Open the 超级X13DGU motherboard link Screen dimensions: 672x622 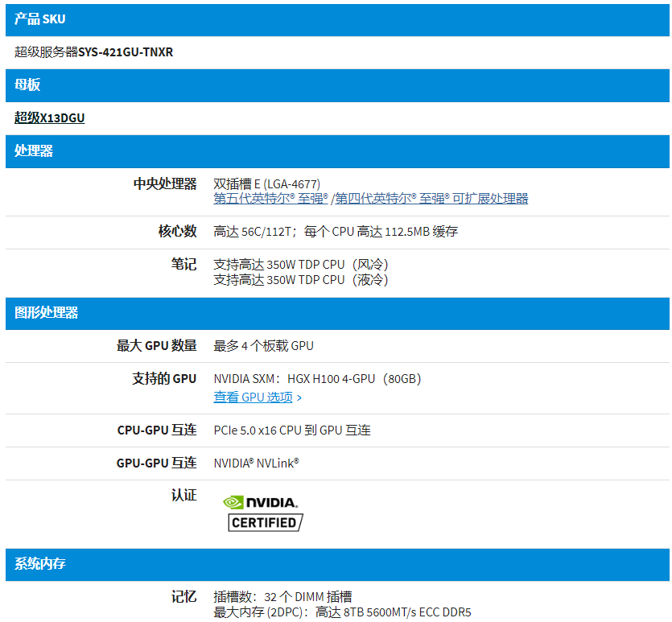(x=49, y=117)
